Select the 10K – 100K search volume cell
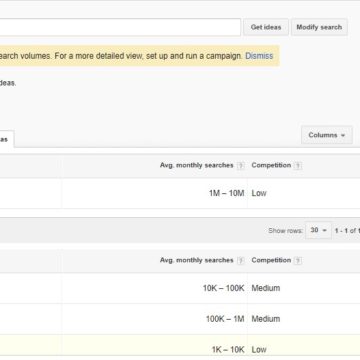The height and width of the screenshot is (360, 360). 224,288
